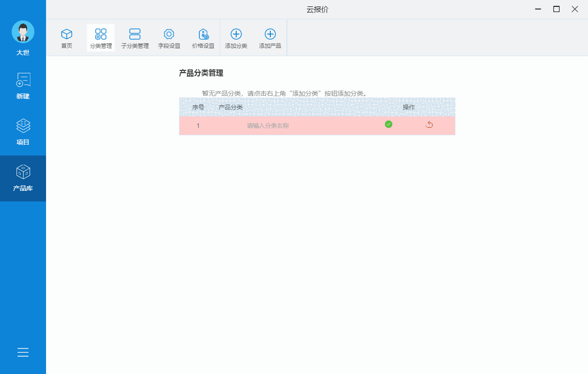Screen dimensions: 588x374
Task: Click the orange undo arrow under 操作
Action: tap(429, 124)
